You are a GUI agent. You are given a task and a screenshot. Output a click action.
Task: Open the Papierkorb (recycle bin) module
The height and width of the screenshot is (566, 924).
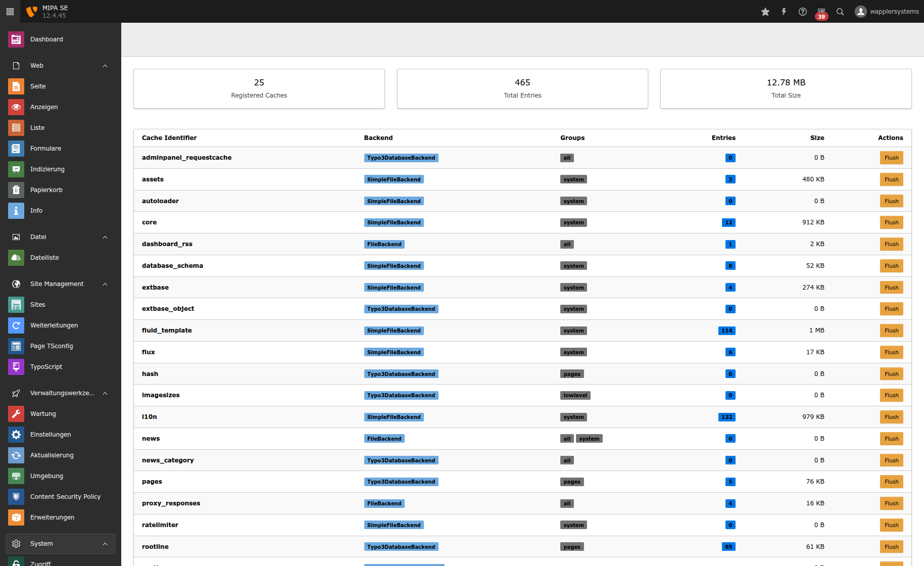(x=46, y=190)
